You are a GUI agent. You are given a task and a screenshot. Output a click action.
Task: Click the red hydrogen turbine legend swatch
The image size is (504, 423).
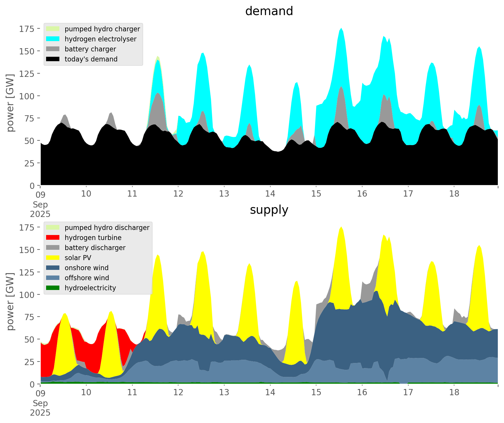(x=53, y=238)
